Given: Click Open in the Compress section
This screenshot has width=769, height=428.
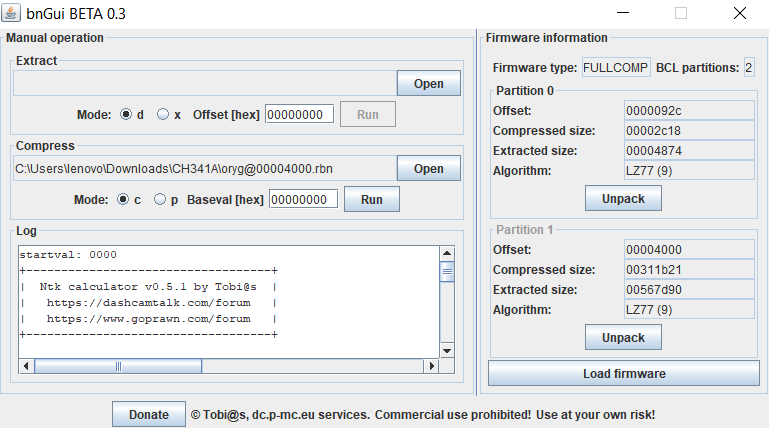Looking at the screenshot, I should (x=428, y=168).
